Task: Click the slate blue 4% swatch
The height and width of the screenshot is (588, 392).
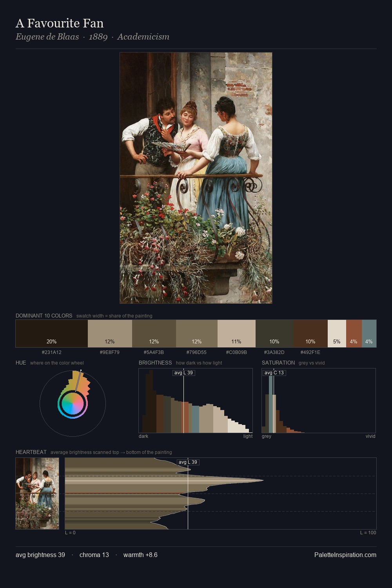Action: (369, 334)
